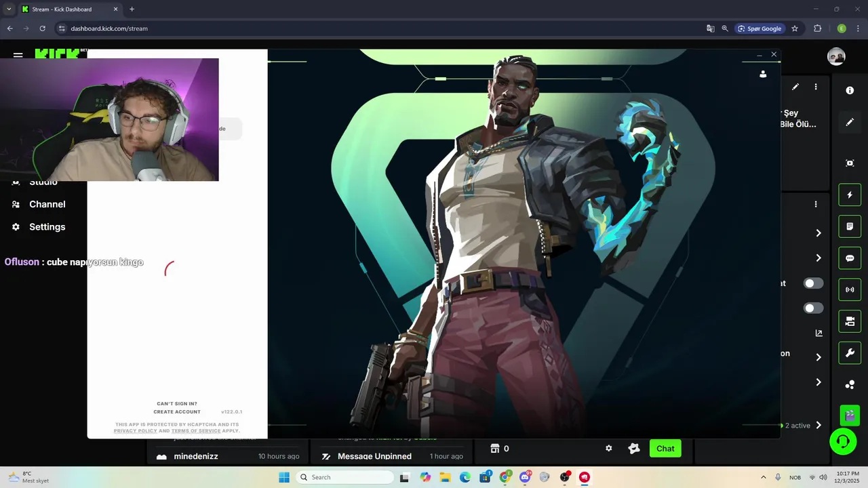Click the profile avatar at top right

[836, 56]
